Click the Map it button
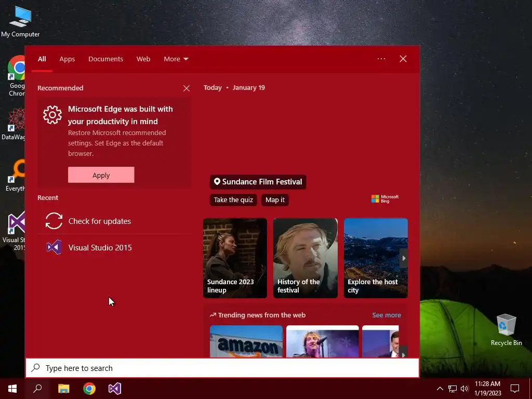 tap(275, 200)
